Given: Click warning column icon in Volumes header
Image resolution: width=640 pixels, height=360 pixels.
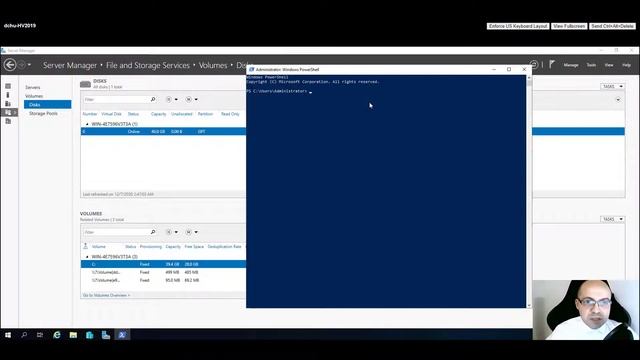Looking at the screenshot, I should pos(85,246).
